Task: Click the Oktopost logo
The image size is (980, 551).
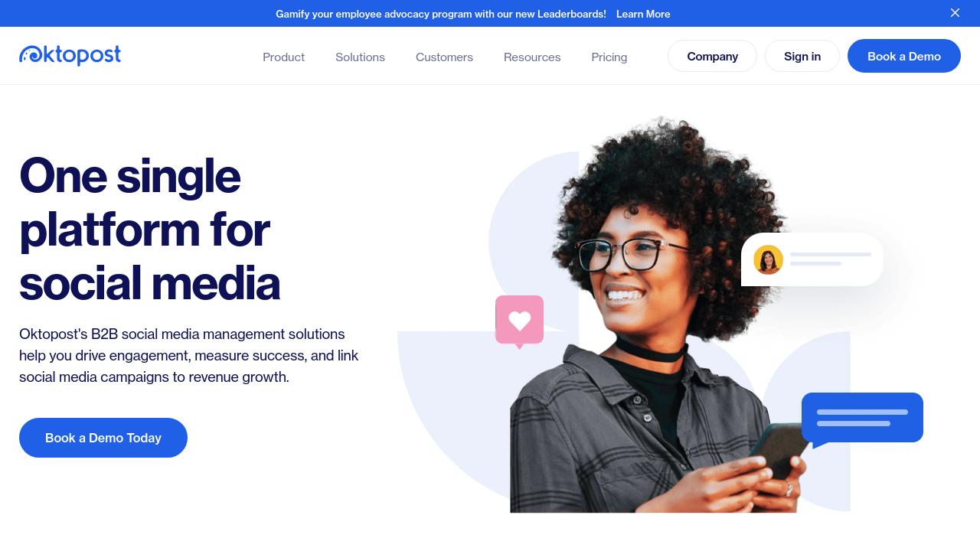Action: tap(70, 55)
